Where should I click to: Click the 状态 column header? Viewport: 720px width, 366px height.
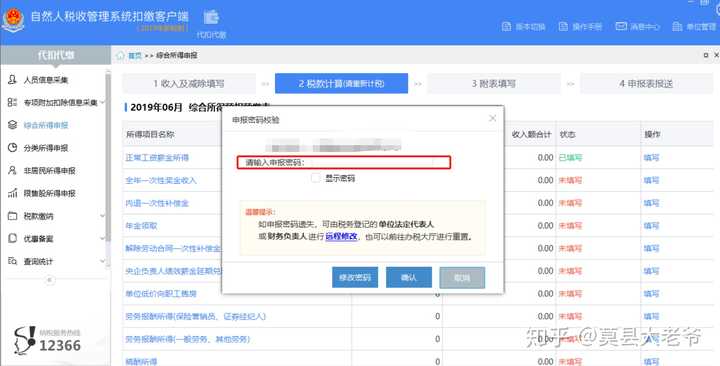[x=567, y=135]
